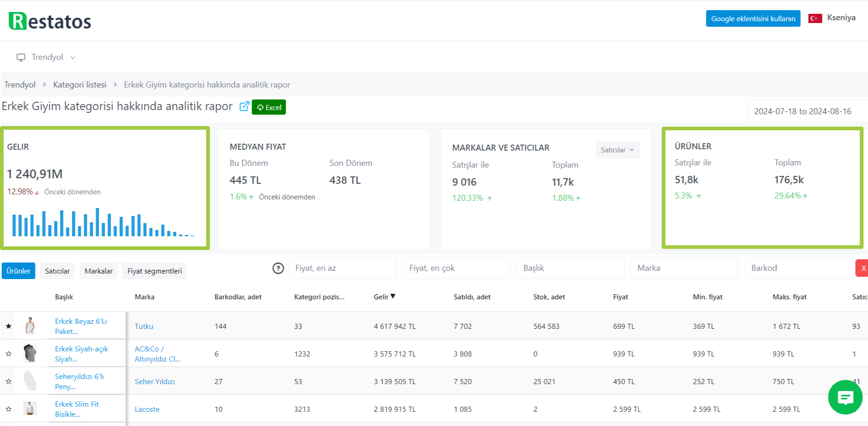Click the 1 240,91M revenue value
Viewport: 868px width, 426px height.
pyautogui.click(x=35, y=174)
